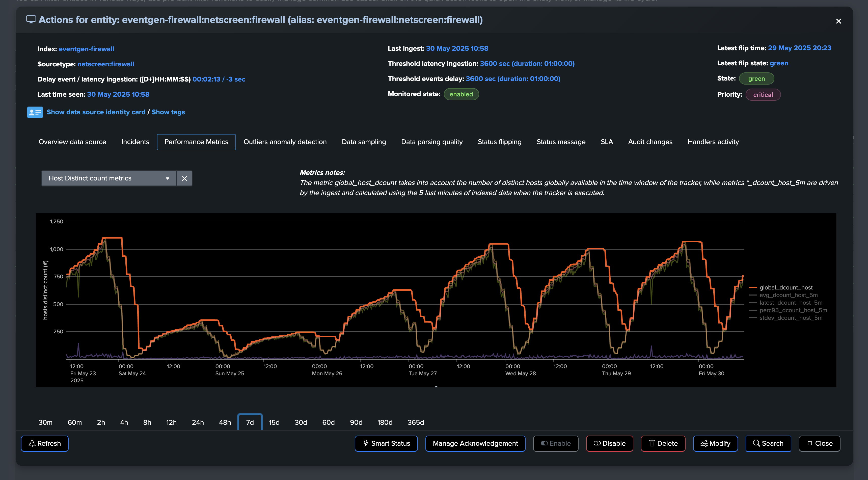This screenshot has width=868, height=480.
Task: Close the entity dialog with the top-right X
Action: 838,21
